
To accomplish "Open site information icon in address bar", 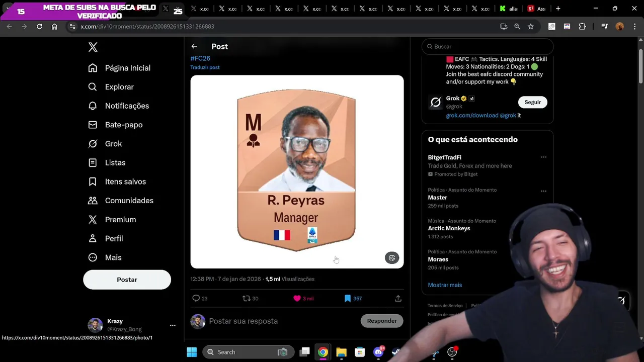I will (x=72, y=26).
